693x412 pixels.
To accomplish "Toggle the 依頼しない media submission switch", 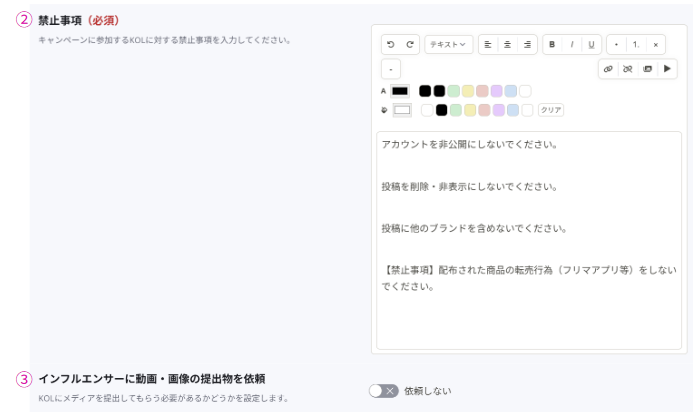I will (383, 391).
